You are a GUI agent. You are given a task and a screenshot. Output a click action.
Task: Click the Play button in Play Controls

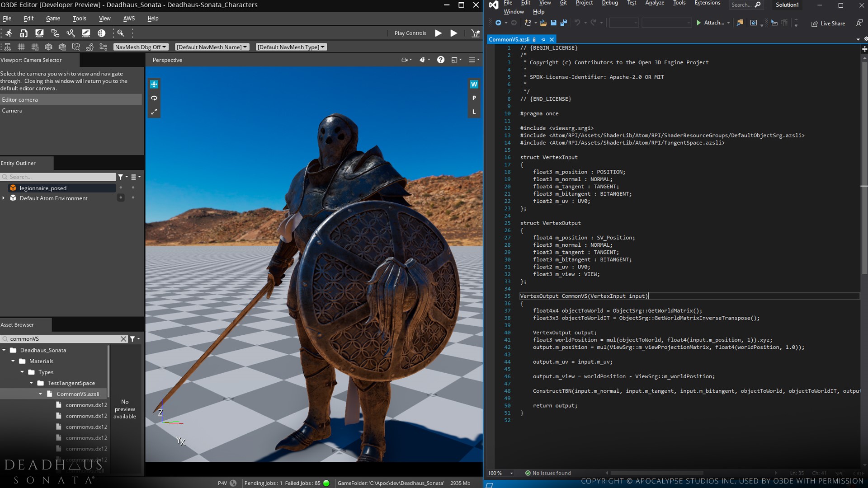(x=438, y=33)
